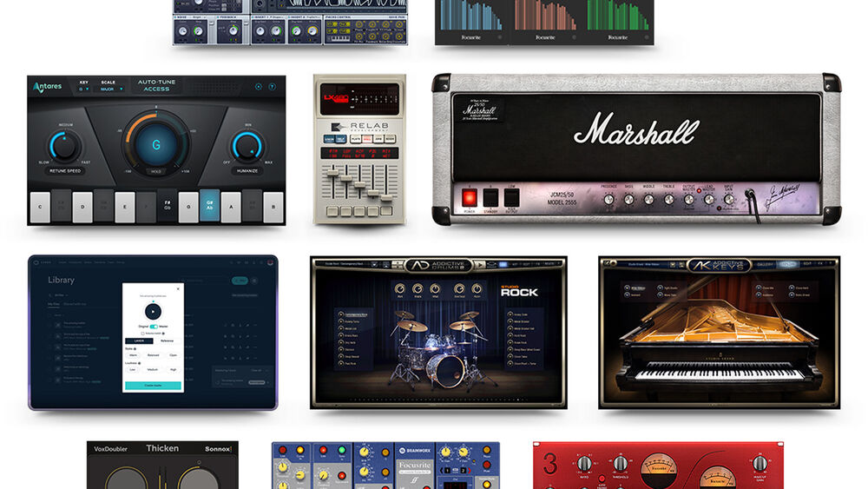The width and height of the screenshot is (868, 489).
Task: Toggle the D note key in Auto-Tune
Action: point(82,207)
